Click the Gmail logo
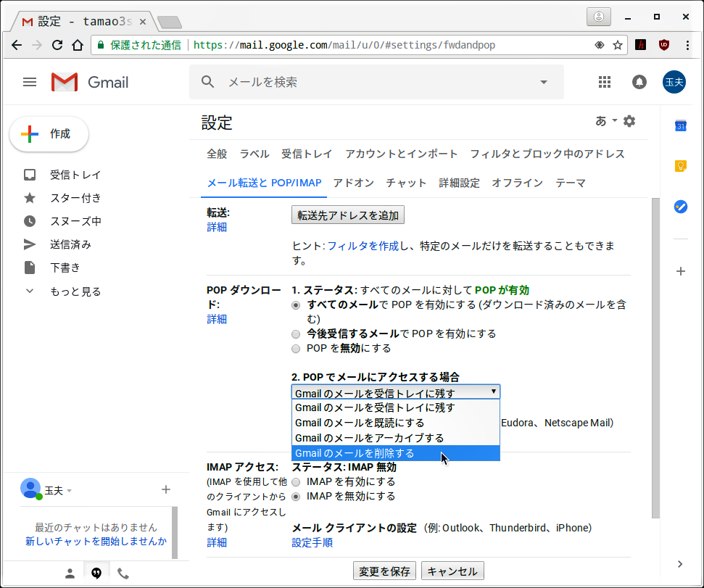Viewport: 704px width, 588px height. [x=90, y=82]
